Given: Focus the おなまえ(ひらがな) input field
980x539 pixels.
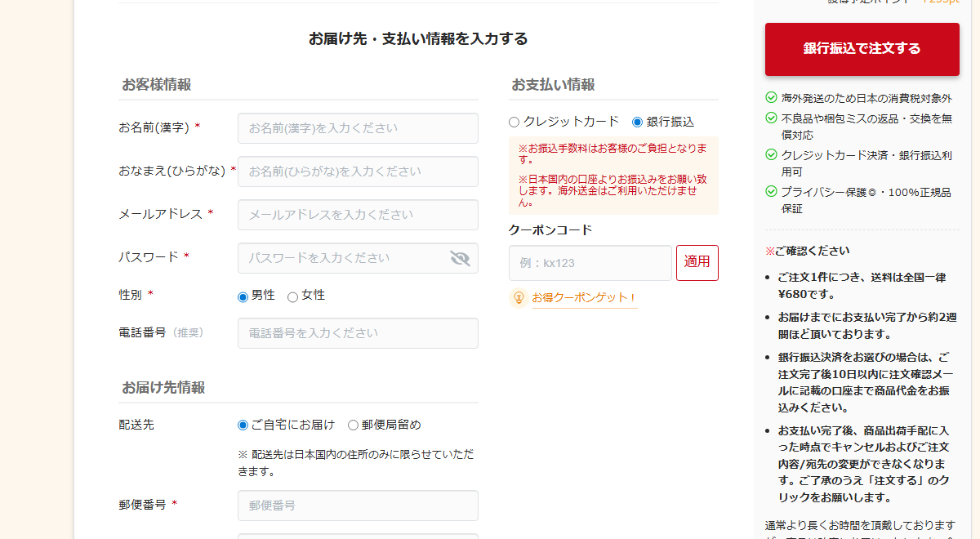Looking at the screenshot, I should click(358, 171).
